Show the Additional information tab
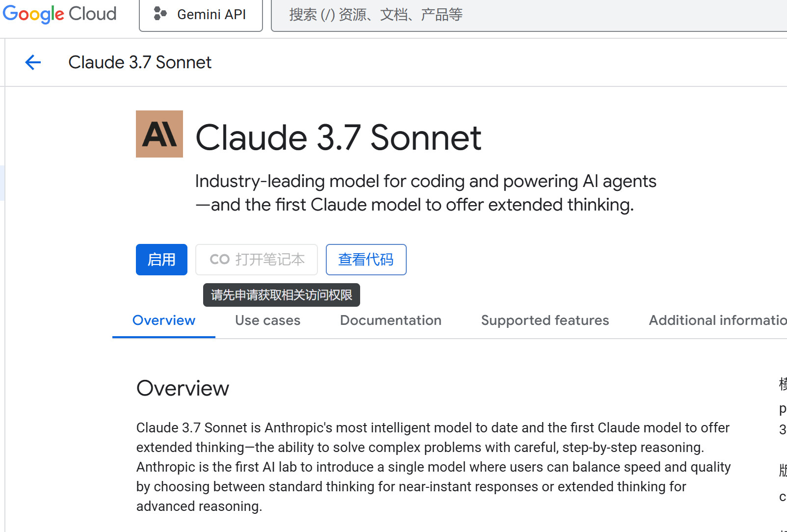 tap(716, 320)
